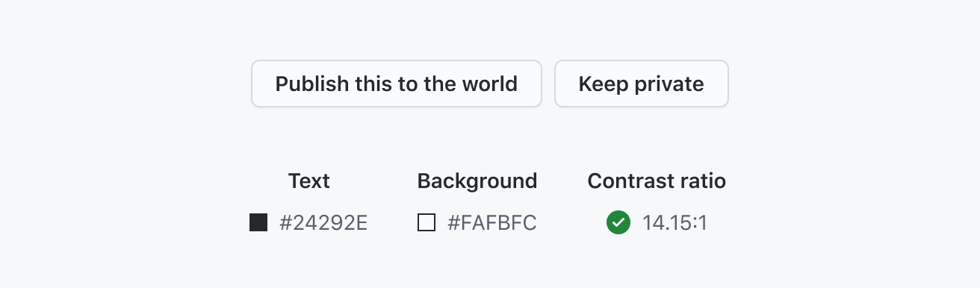Open the dark square swatch under Text
The width and height of the screenshot is (980, 288).
point(258,222)
